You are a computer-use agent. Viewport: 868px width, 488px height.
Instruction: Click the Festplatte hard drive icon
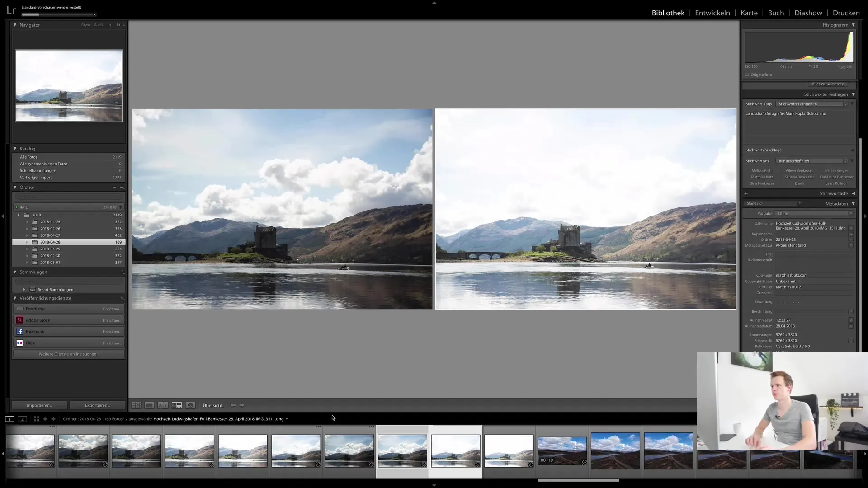coord(19,309)
